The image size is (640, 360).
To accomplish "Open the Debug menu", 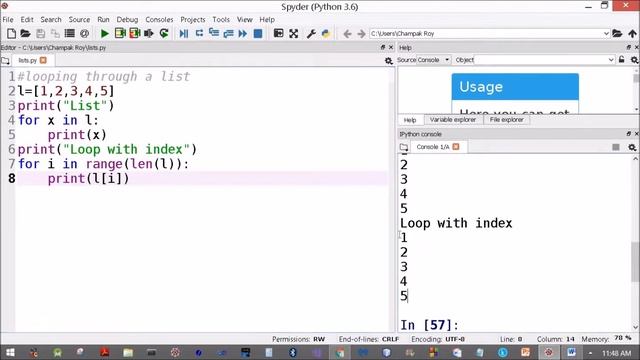I will coord(127,19).
